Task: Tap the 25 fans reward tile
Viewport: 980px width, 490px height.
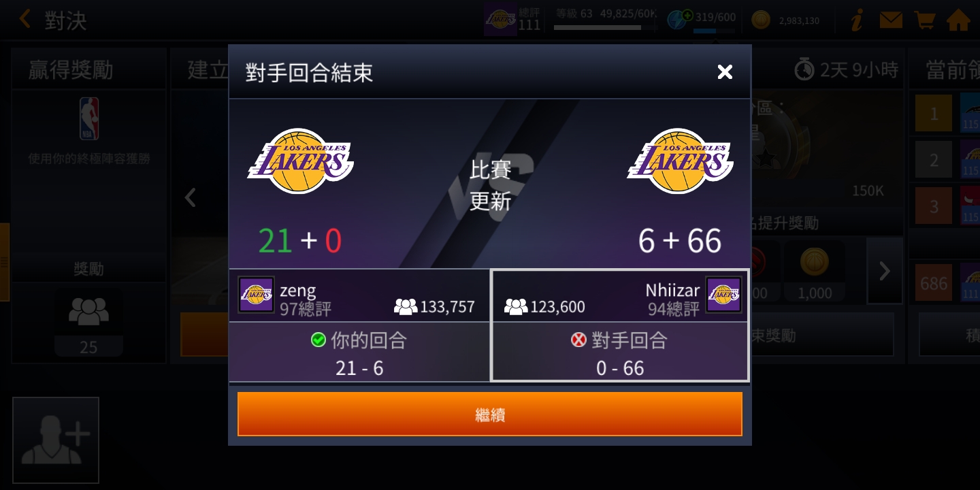Action: 88,323
